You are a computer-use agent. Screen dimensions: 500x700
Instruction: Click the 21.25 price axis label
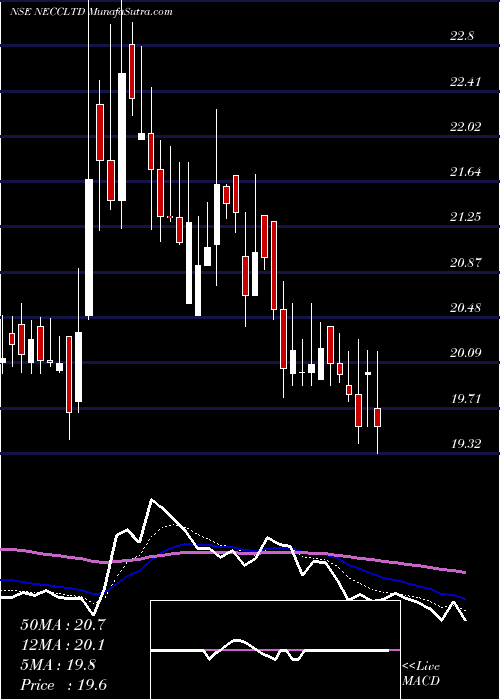tap(465, 217)
